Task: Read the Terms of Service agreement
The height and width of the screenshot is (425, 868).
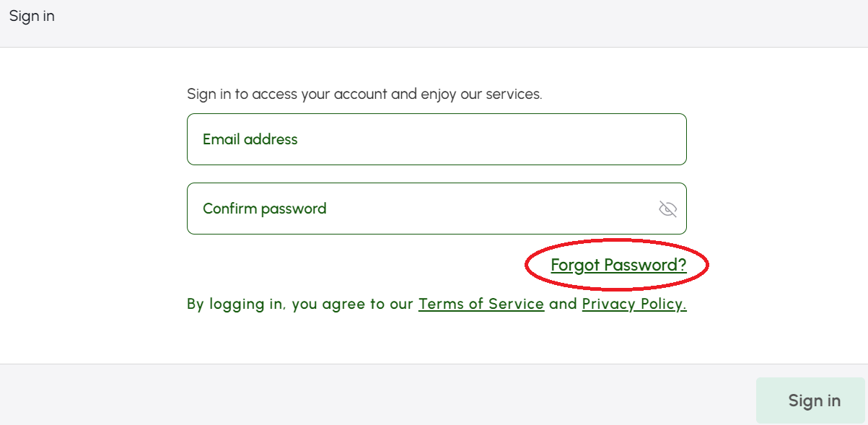Action: click(481, 304)
